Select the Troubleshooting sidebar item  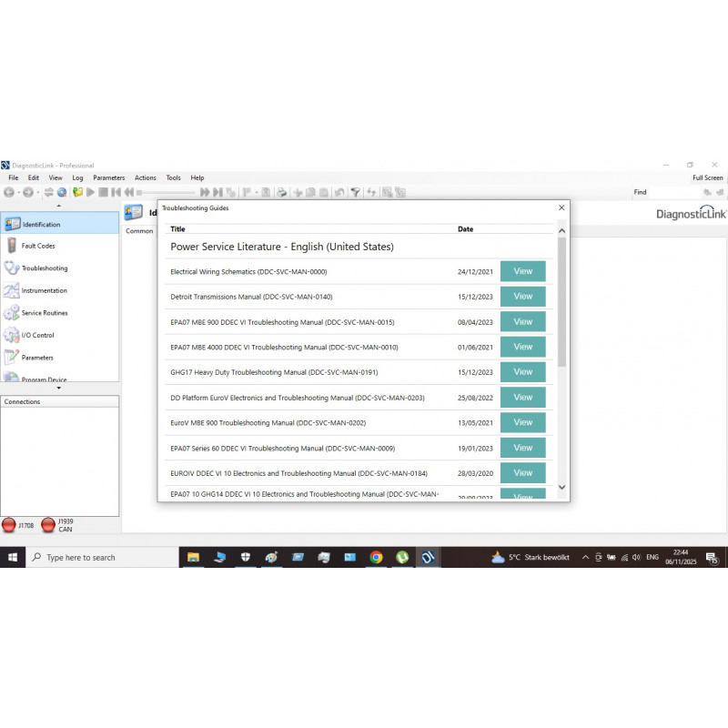coord(44,268)
